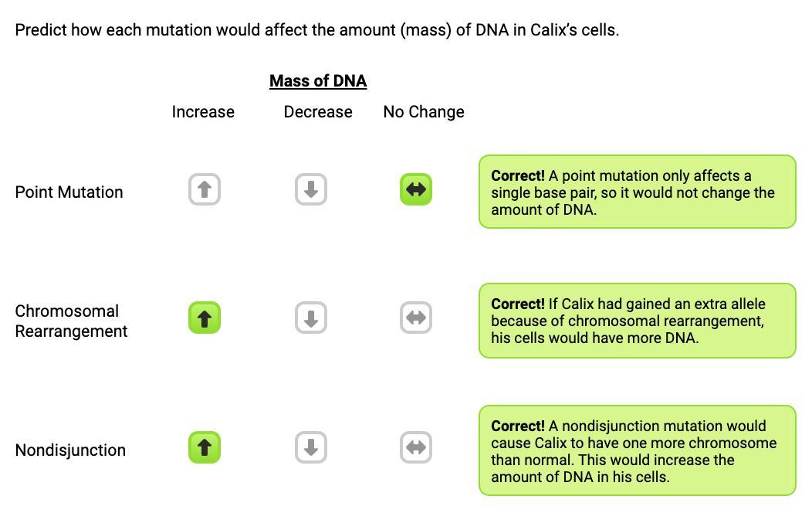The height and width of the screenshot is (513, 812).
Task: Select Decrease arrow for Point Mutation
Action: [x=311, y=189]
